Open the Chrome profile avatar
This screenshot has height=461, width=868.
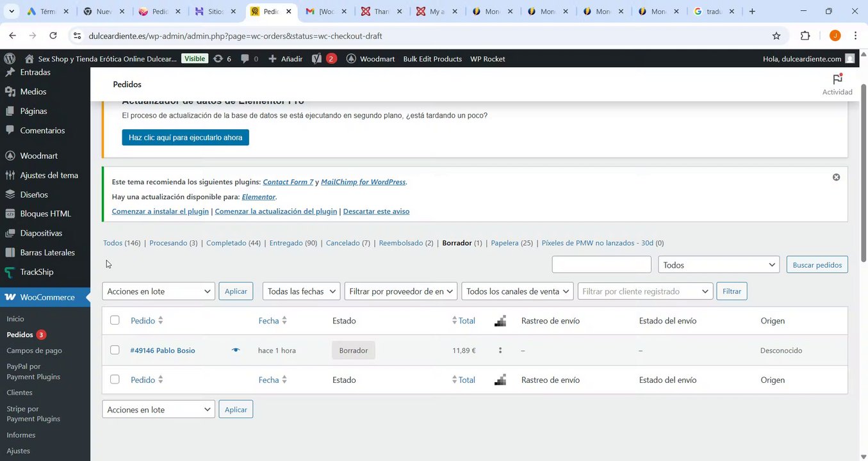point(835,36)
